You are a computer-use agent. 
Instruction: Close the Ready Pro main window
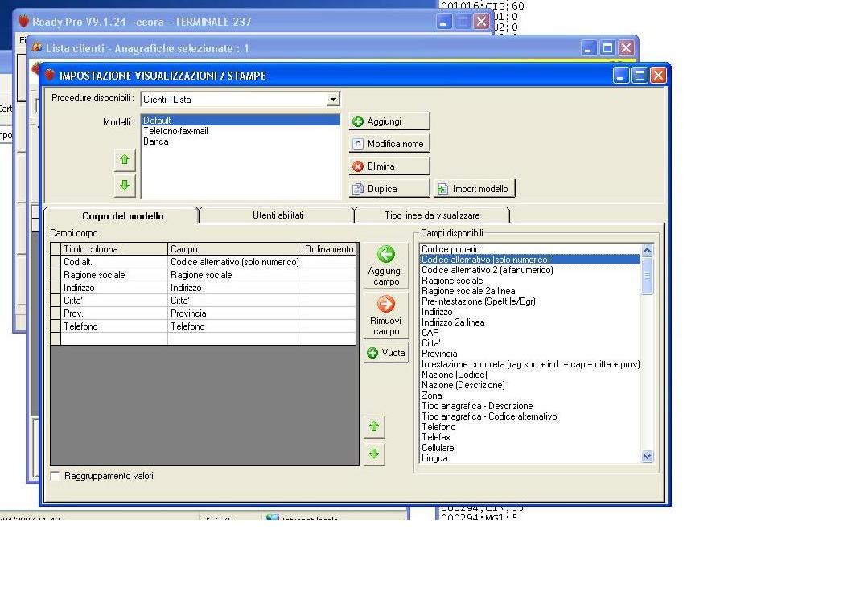(x=482, y=22)
